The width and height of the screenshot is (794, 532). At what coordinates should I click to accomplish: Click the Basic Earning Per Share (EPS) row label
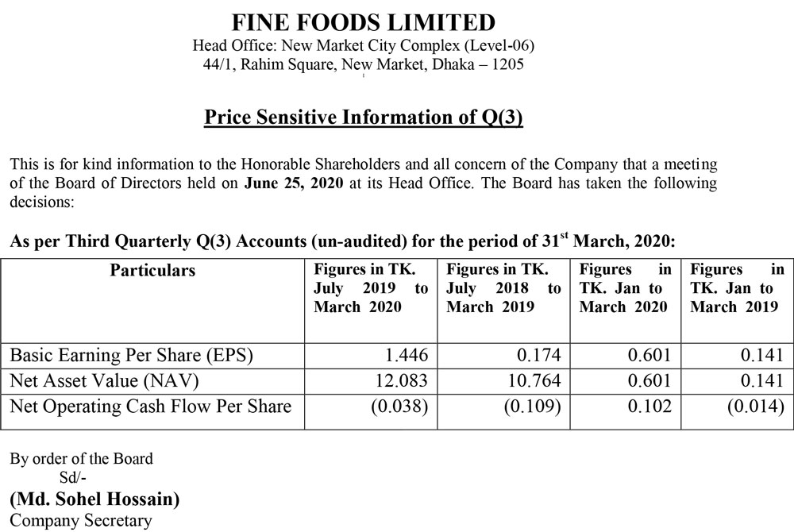(x=131, y=355)
